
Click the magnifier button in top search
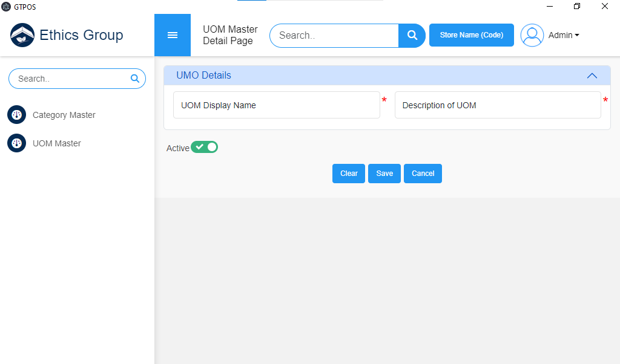point(412,35)
